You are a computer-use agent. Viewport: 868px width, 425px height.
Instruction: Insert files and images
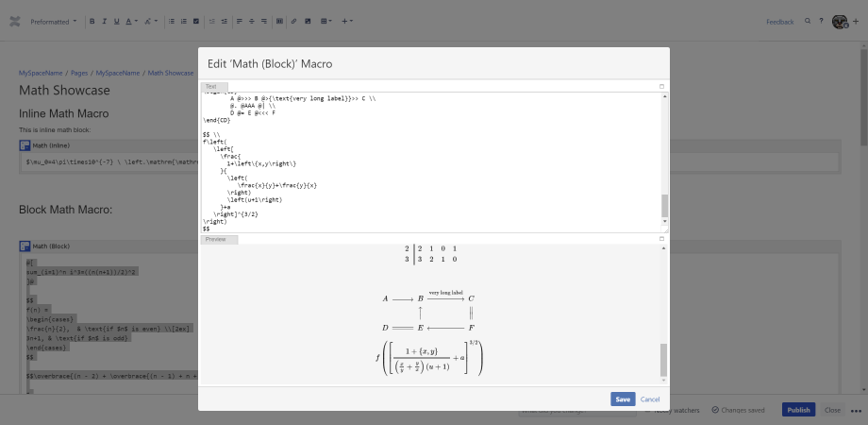(x=308, y=22)
